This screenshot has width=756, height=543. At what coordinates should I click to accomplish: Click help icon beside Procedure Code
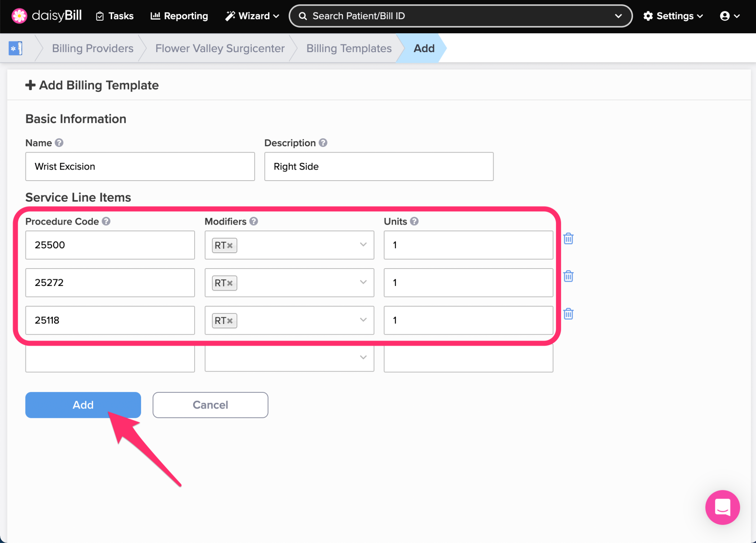tap(106, 221)
